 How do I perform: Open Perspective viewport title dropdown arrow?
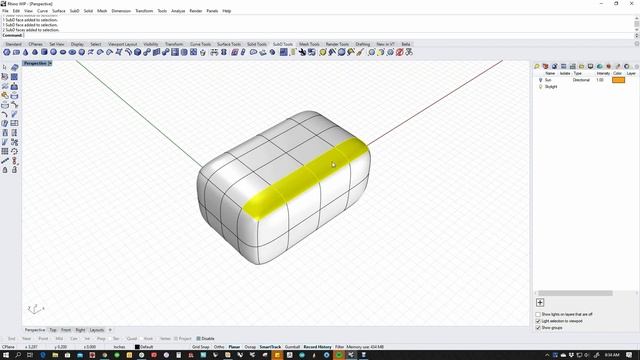pyautogui.click(x=50, y=63)
